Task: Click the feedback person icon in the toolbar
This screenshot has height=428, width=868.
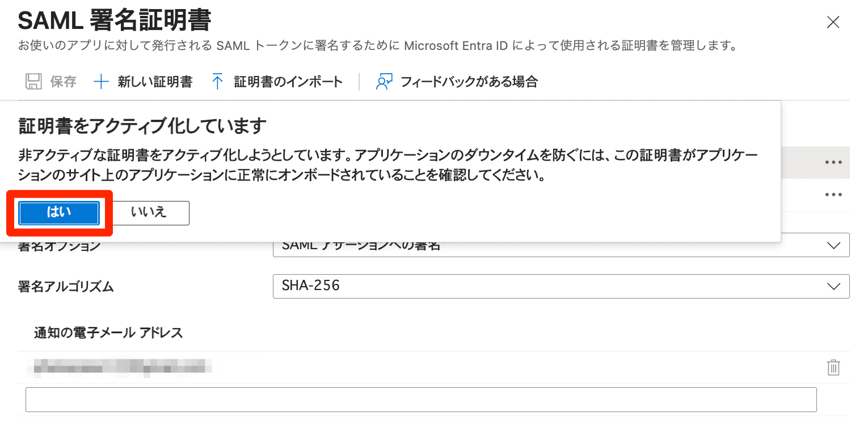Action: pos(384,81)
